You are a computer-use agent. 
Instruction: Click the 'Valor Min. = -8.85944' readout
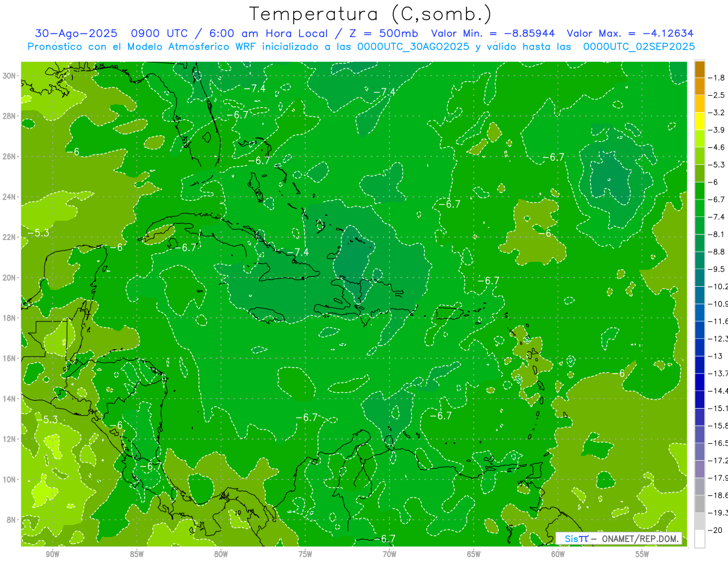(492, 33)
